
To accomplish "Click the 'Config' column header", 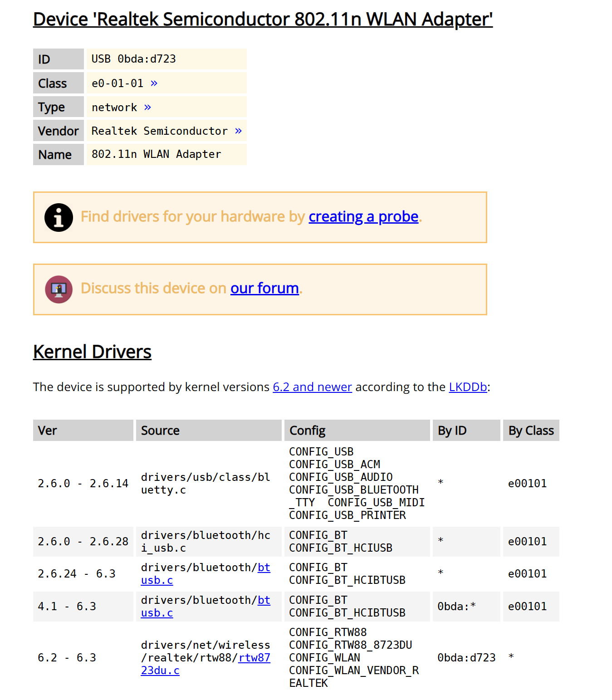I will 357,431.
